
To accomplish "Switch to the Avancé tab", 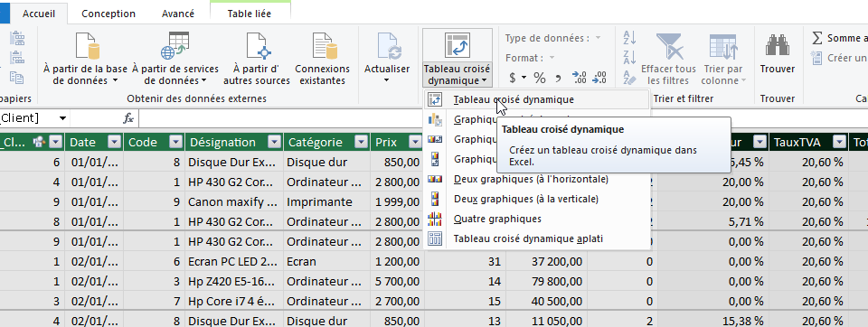I will [x=178, y=14].
